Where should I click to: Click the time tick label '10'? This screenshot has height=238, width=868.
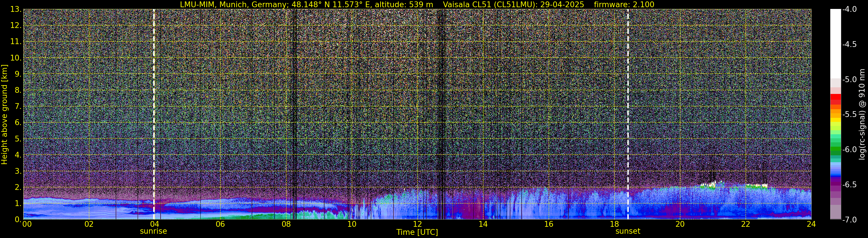point(352,224)
